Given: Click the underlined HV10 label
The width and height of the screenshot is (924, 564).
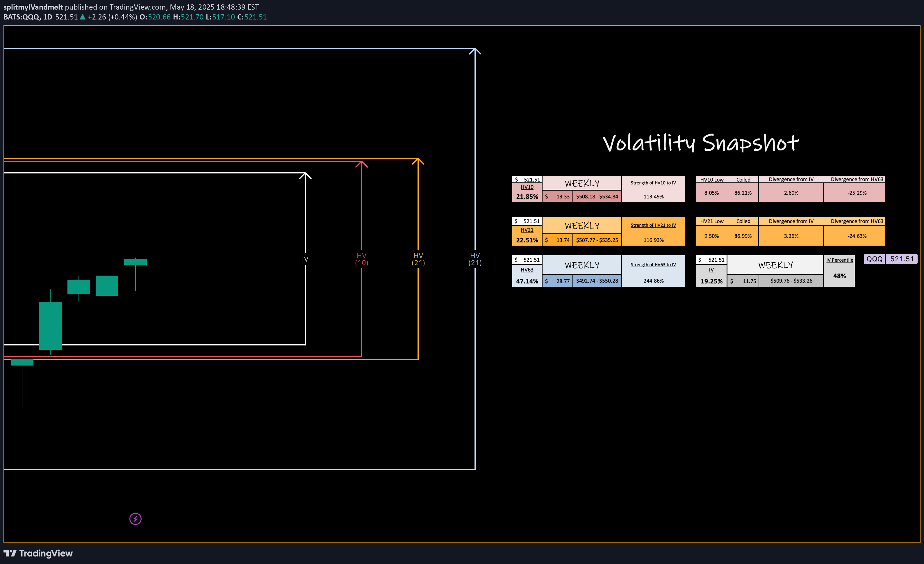Looking at the screenshot, I should (527, 187).
